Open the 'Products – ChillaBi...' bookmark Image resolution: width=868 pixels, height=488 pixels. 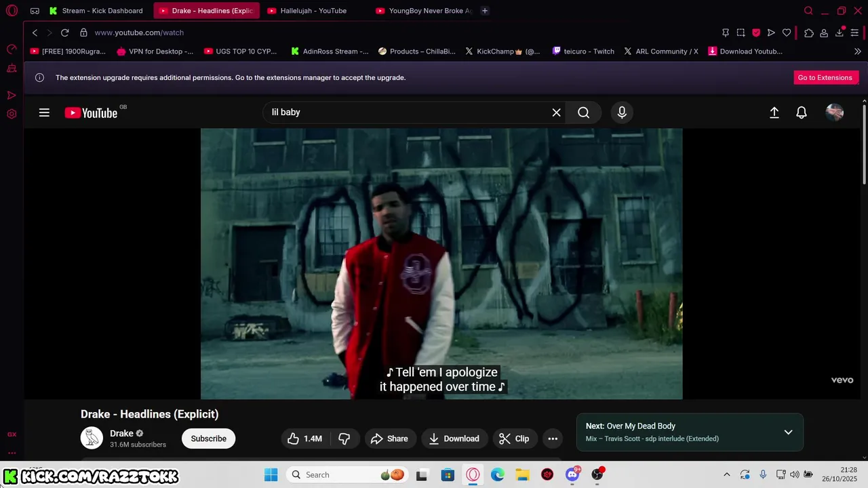pos(416,52)
